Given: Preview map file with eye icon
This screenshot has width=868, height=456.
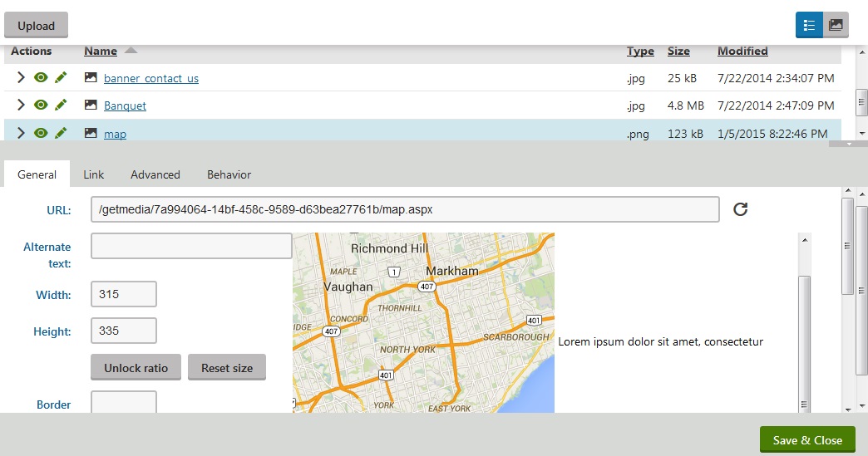Looking at the screenshot, I should point(40,133).
